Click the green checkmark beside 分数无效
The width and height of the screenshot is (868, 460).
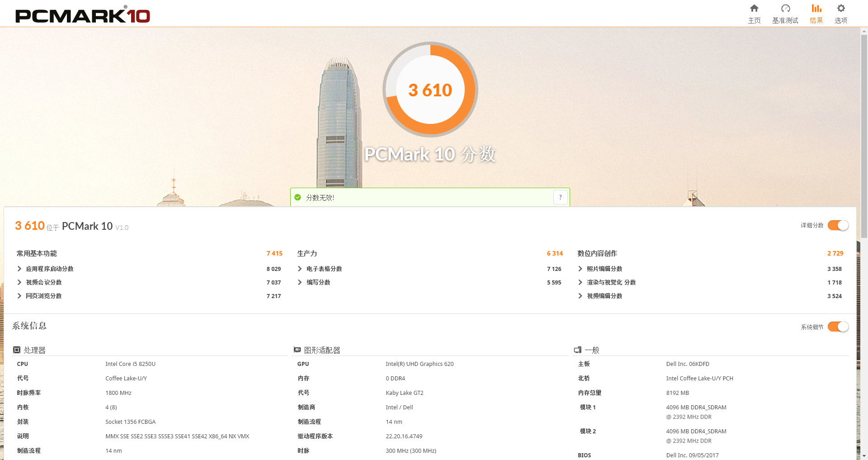[x=297, y=197]
